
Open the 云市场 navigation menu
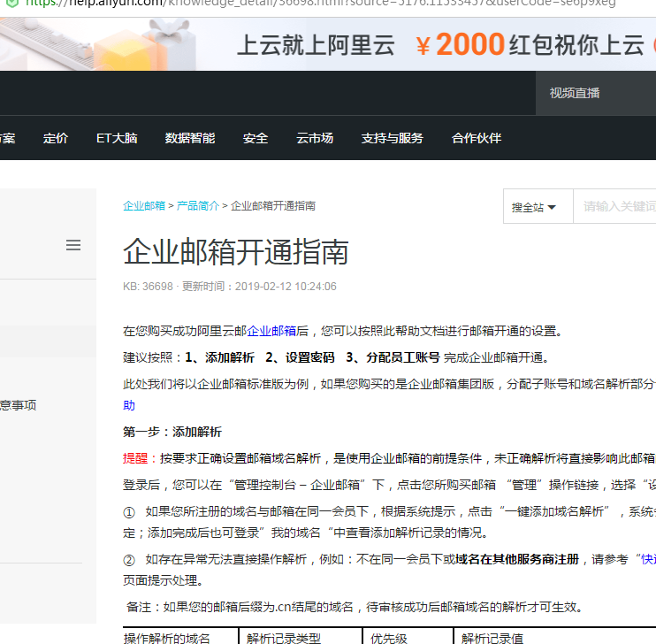315,138
